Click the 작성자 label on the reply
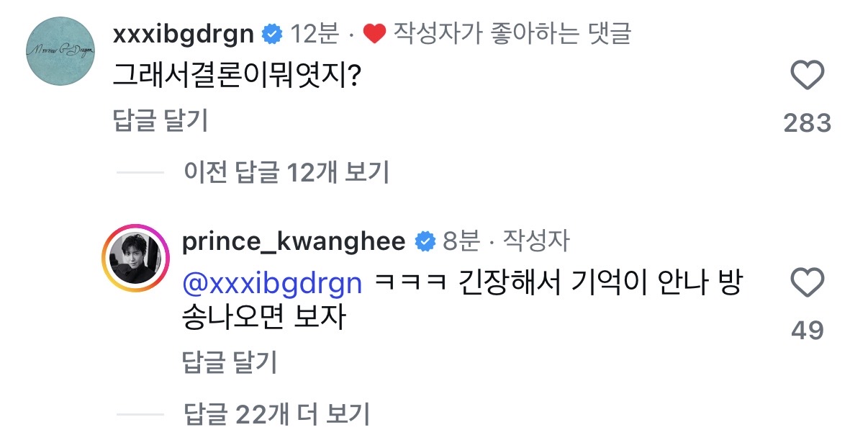Image resolution: width=868 pixels, height=448 pixels. pyautogui.click(x=536, y=242)
